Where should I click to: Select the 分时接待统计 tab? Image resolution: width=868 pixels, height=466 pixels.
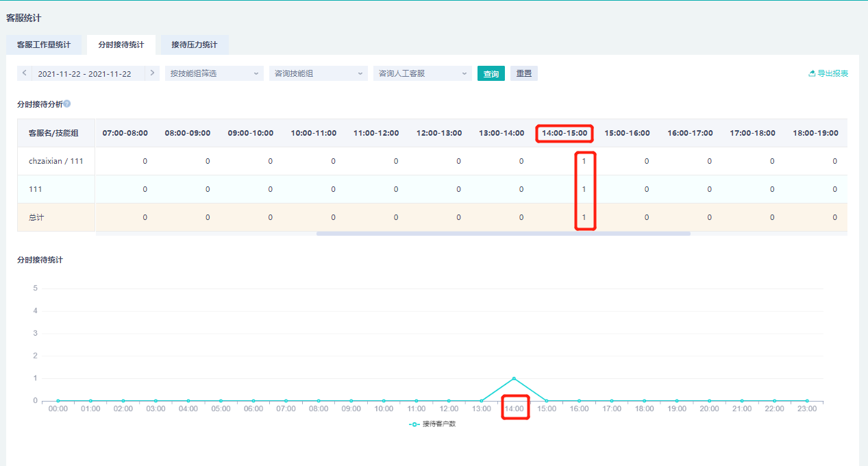point(121,45)
